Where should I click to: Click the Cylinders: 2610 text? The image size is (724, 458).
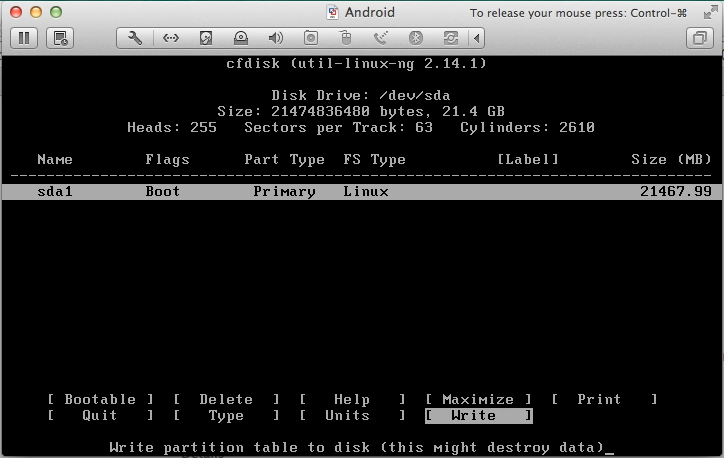click(x=527, y=127)
